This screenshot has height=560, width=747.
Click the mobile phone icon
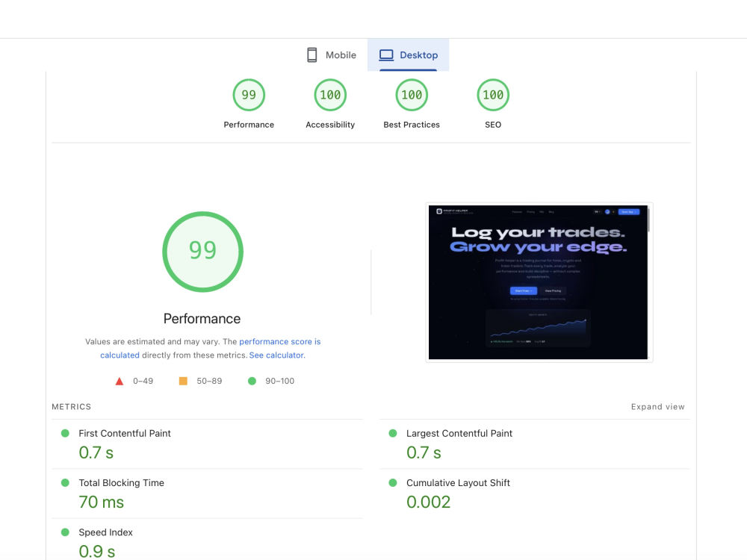click(x=312, y=55)
